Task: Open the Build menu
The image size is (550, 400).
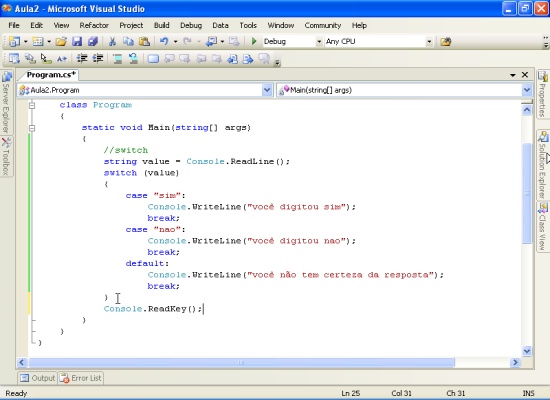Action: (x=161, y=25)
